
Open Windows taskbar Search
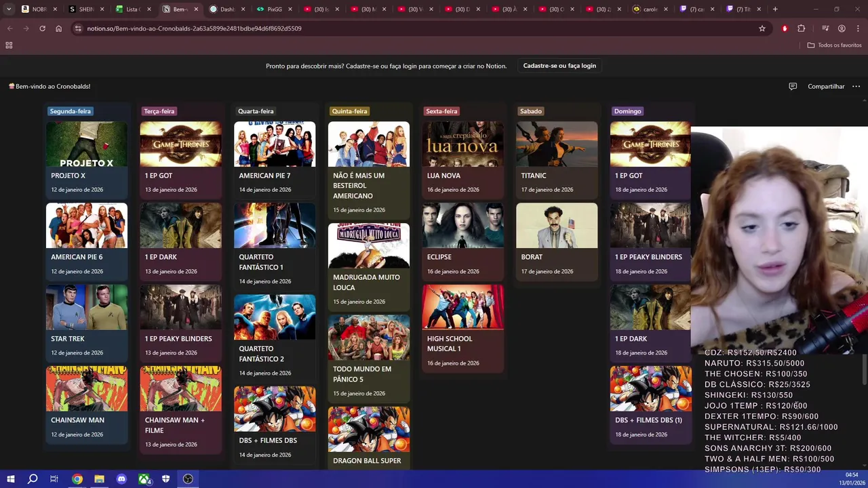coord(33,479)
